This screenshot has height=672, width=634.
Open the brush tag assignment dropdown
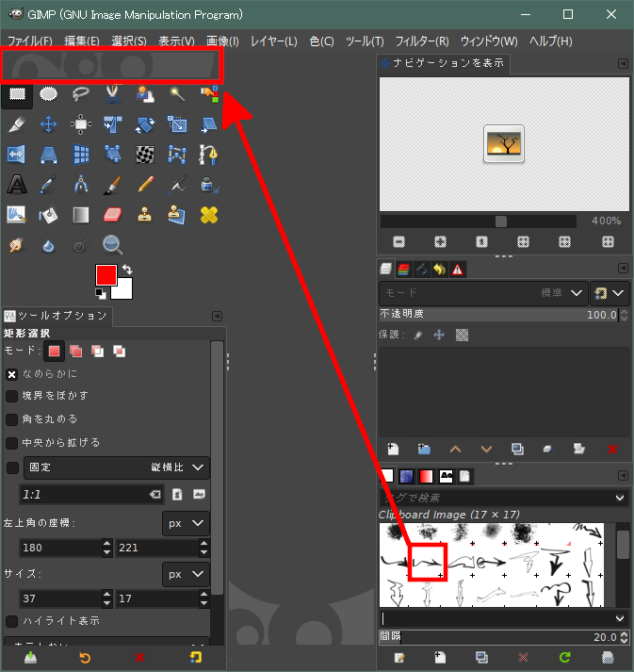click(x=620, y=618)
